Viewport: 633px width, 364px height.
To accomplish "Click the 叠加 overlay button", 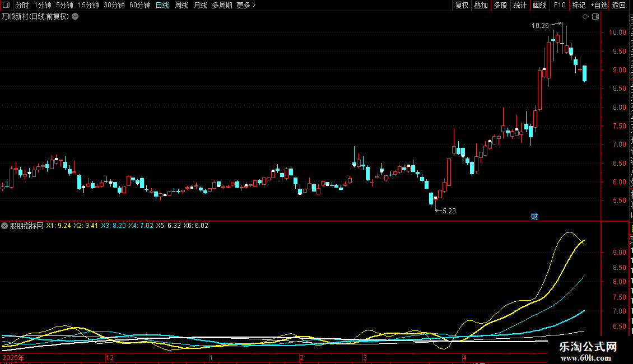I will tap(481, 5).
